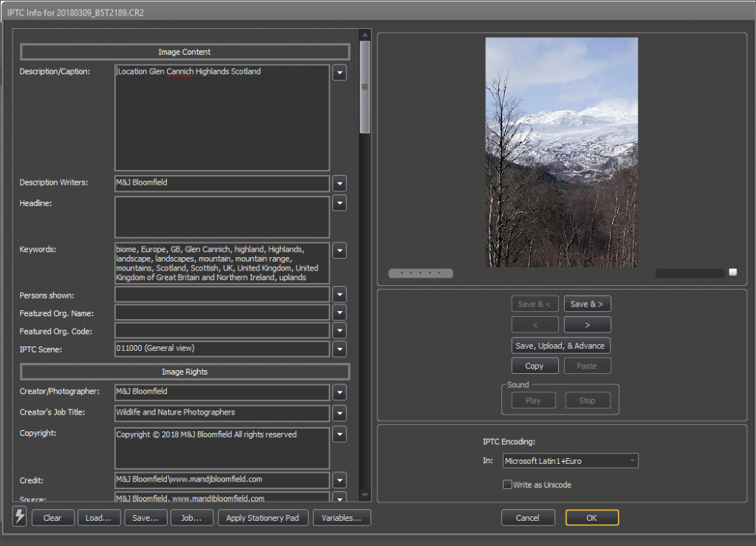Open the Creator/Photographer dropdown arrow
The image size is (756, 546).
coord(340,392)
